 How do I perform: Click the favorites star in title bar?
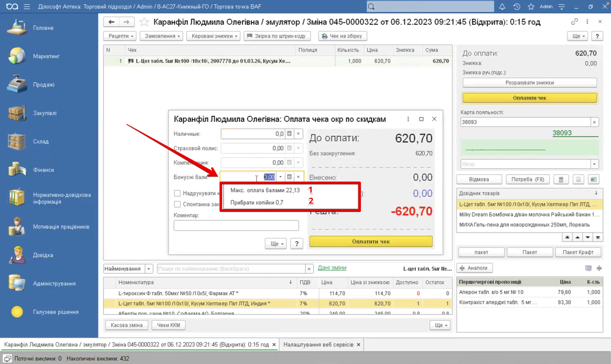pos(531,7)
